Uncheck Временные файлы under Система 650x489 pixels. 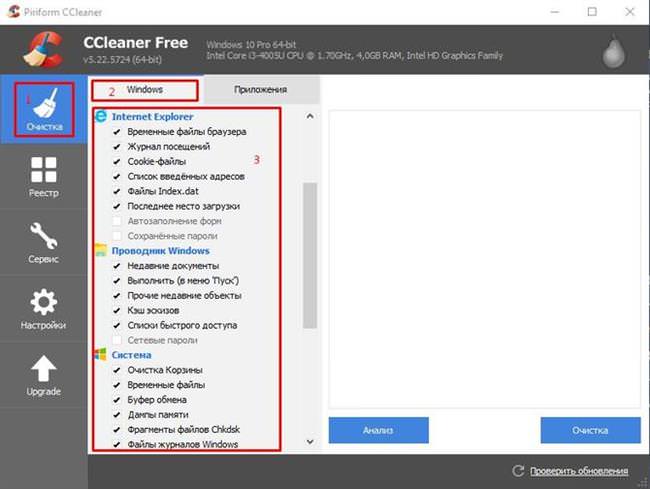[117, 385]
